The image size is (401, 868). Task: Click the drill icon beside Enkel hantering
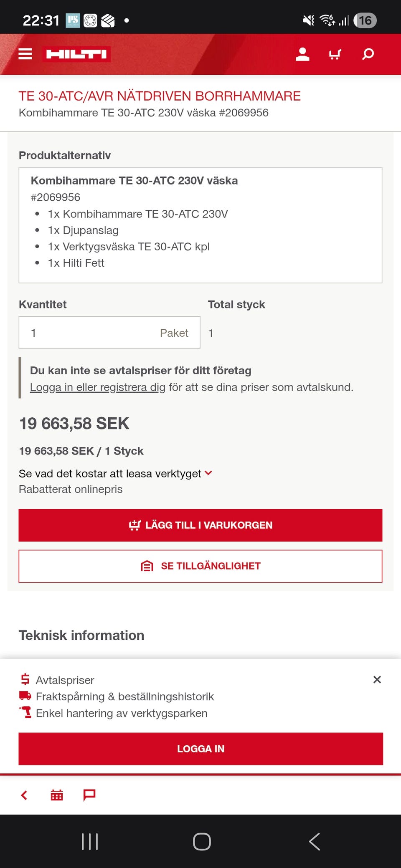coord(25,713)
